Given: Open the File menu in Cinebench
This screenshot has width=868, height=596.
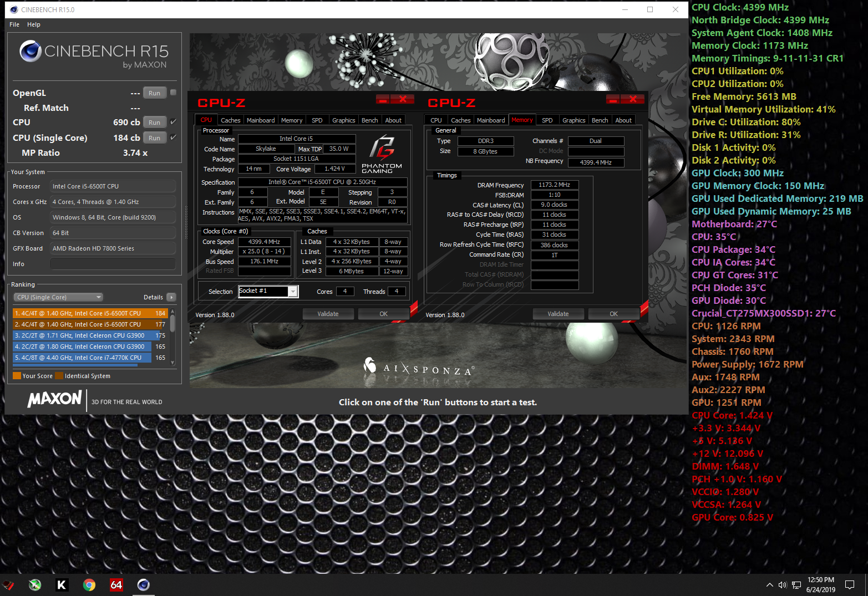Looking at the screenshot, I should pos(14,24).
